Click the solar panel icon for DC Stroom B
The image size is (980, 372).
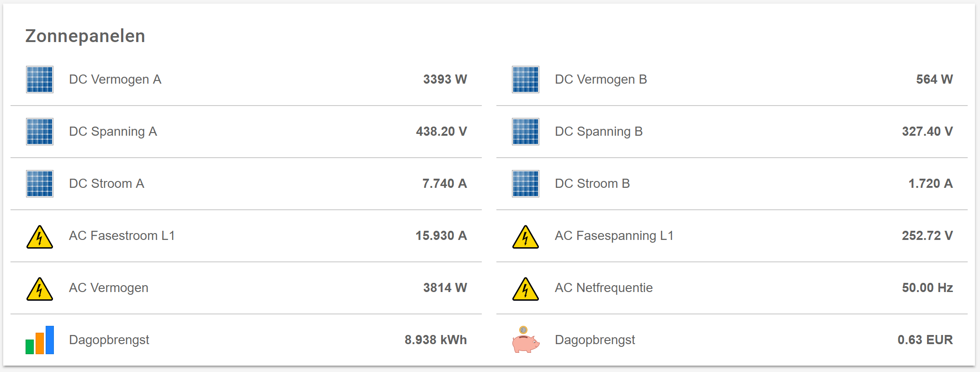[526, 184]
